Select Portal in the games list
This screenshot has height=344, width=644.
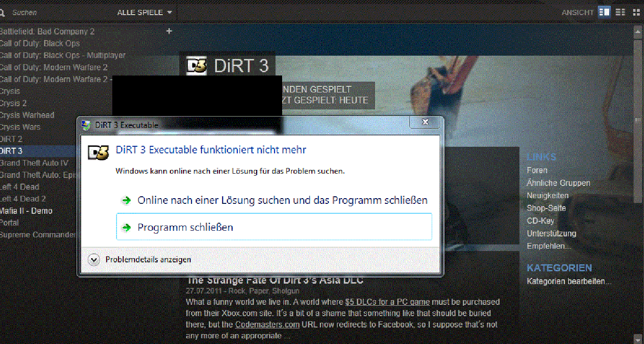pos(9,223)
